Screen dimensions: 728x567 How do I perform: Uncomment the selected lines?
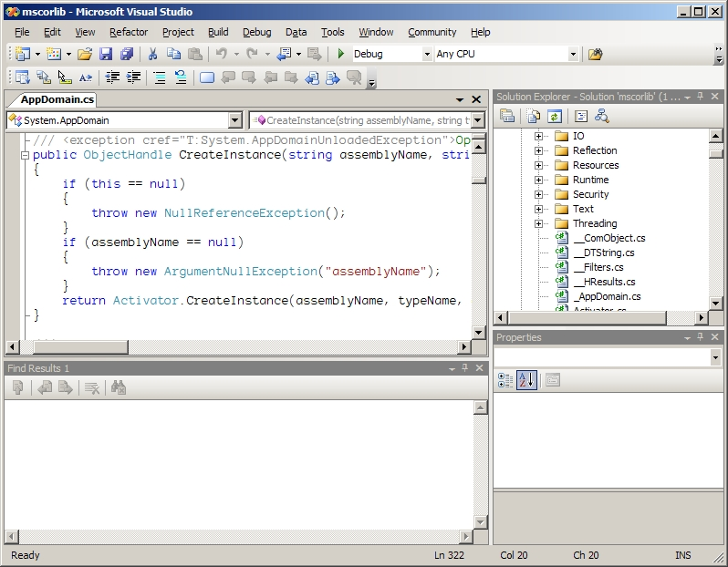pos(181,77)
